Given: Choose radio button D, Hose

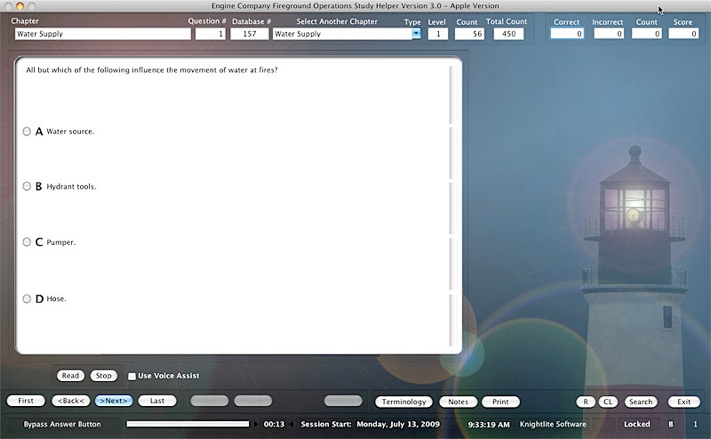Looking at the screenshot, I should (x=27, y=299).
